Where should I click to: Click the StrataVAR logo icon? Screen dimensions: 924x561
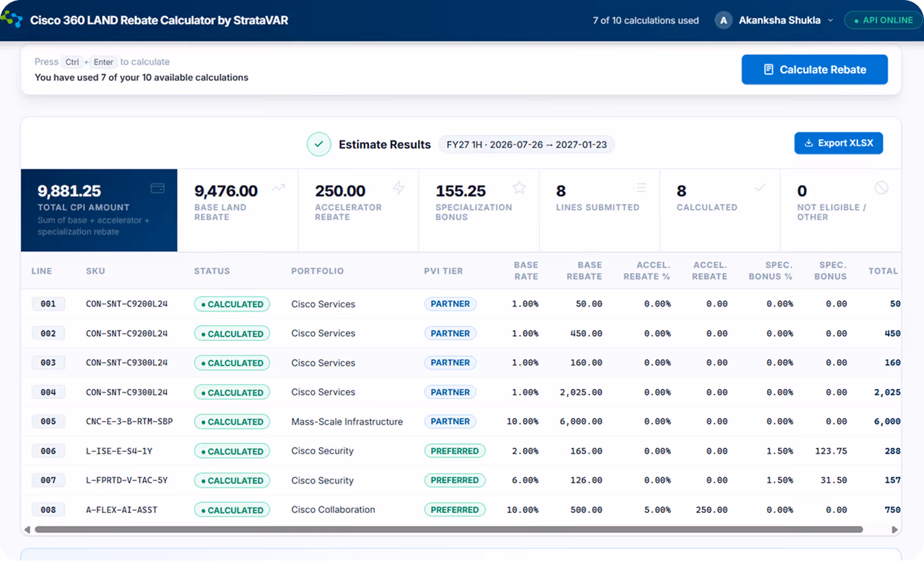(x=12, y=19)
